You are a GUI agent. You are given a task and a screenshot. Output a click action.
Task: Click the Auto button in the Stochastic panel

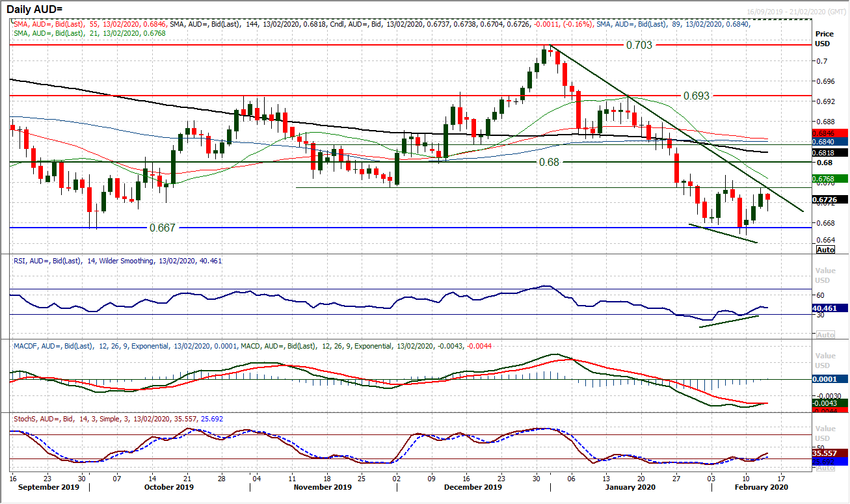pos(825,468)
